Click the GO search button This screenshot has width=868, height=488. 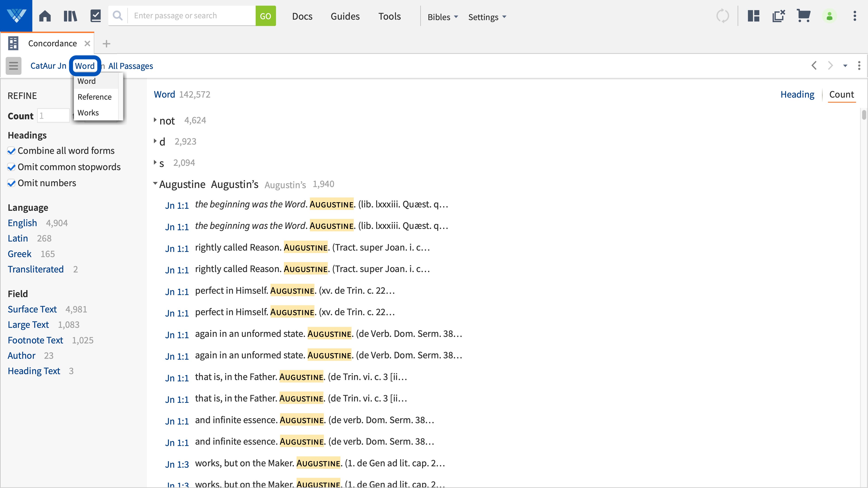click(266, 16)
